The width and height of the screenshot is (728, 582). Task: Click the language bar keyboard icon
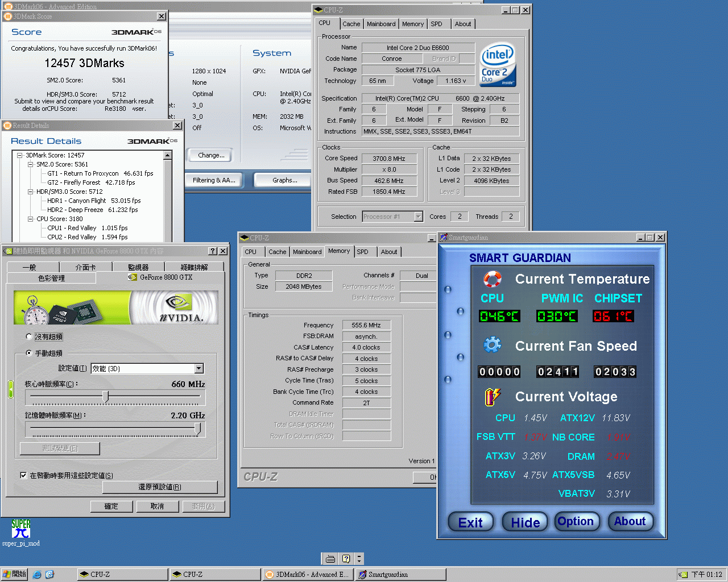click(330, 559)
